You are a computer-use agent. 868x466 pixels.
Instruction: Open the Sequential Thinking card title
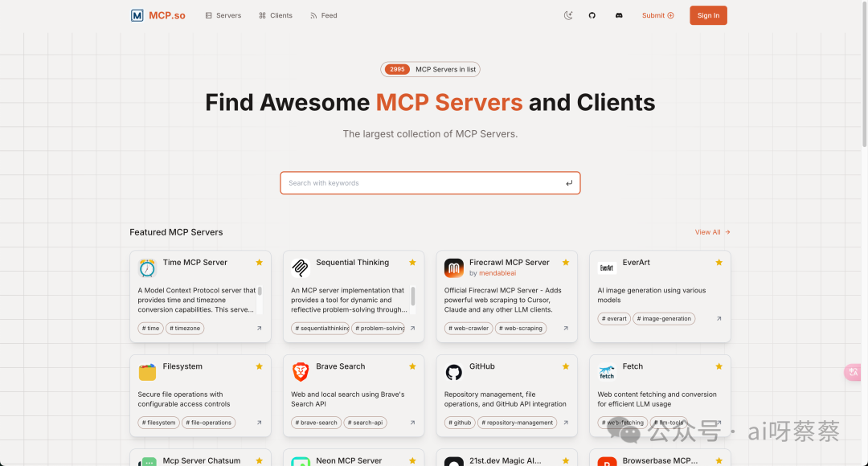click(x=352, y=263)
